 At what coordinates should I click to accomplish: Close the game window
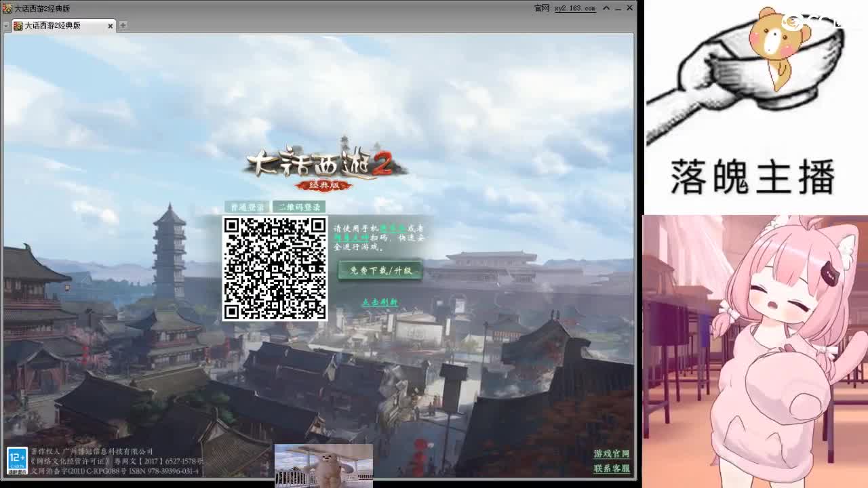(x=629, y=8)
